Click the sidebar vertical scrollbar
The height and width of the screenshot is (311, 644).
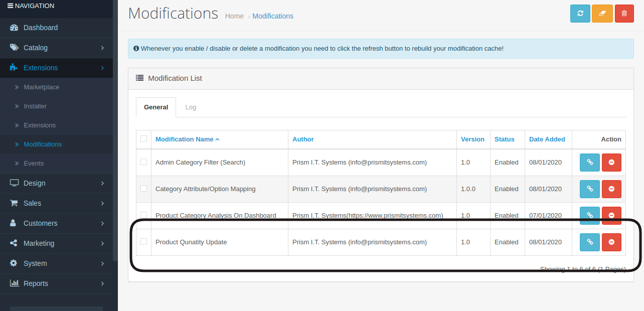pos(115,130)
